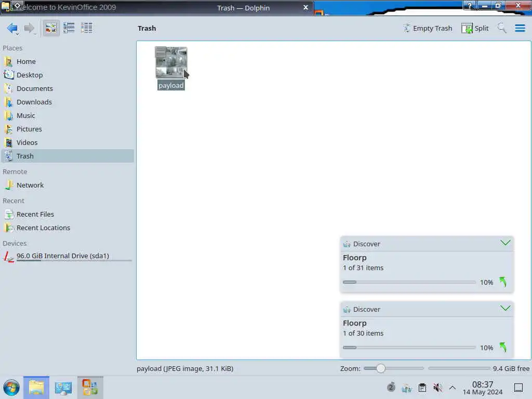The image size is (532, 399).
Task: Go forward with the grey forward arrow
Action: (x=30, y=28)
